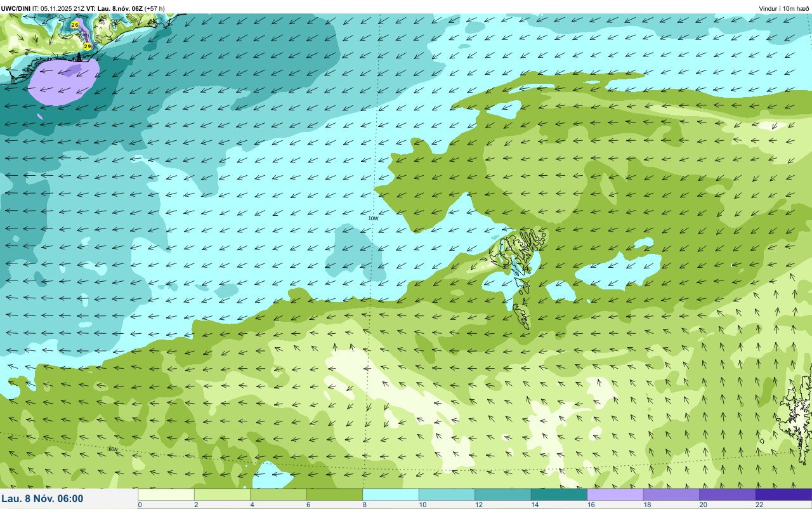Select the 12–14 m/s teal legend swatch
Screen dimensions: 812x509
(503, 494)
